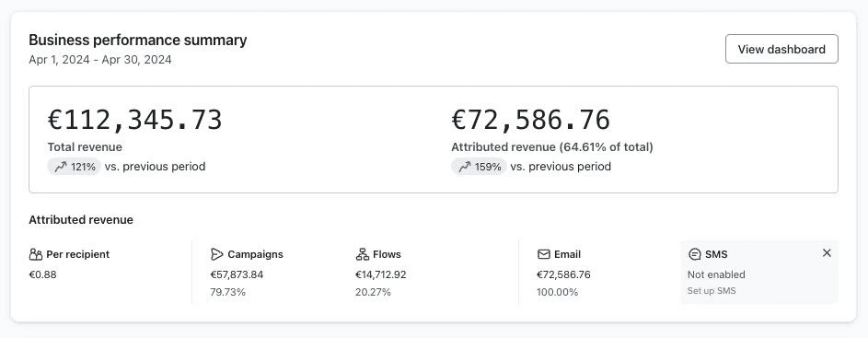
Task: Click the SMS chat bubble icon
Action: (694, 254)
